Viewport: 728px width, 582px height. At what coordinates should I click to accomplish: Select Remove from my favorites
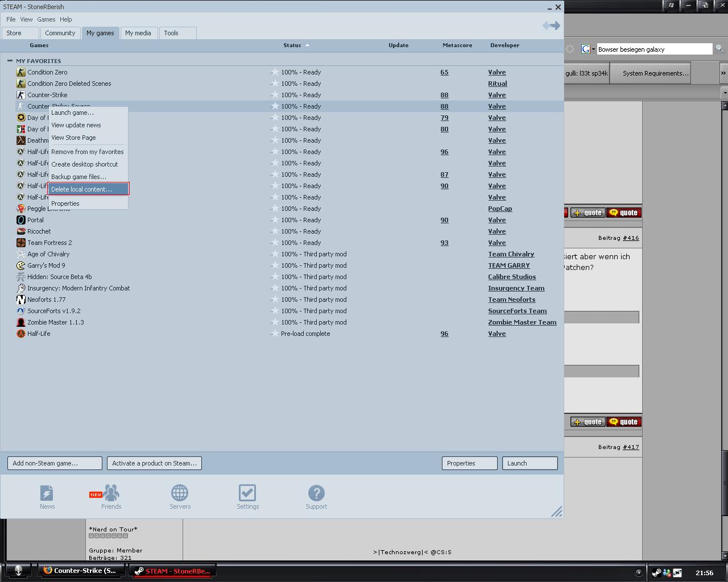[x=87, y=152]
